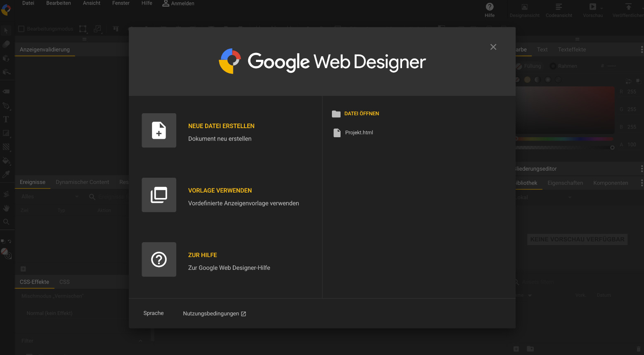Switch to the Dynamischer Content tab
The width and height of the screenshot is (644, 355).
(82, 182)
